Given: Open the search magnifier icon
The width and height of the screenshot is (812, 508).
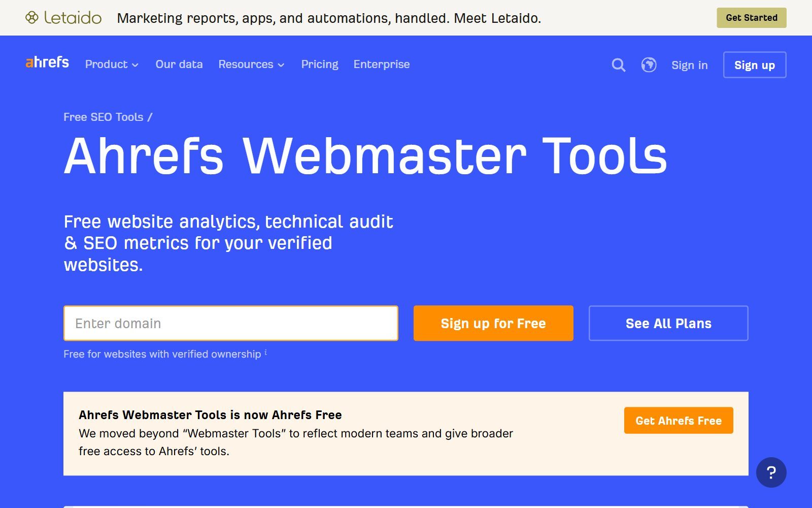Looking at the screenshot, I should pos(618,65).
